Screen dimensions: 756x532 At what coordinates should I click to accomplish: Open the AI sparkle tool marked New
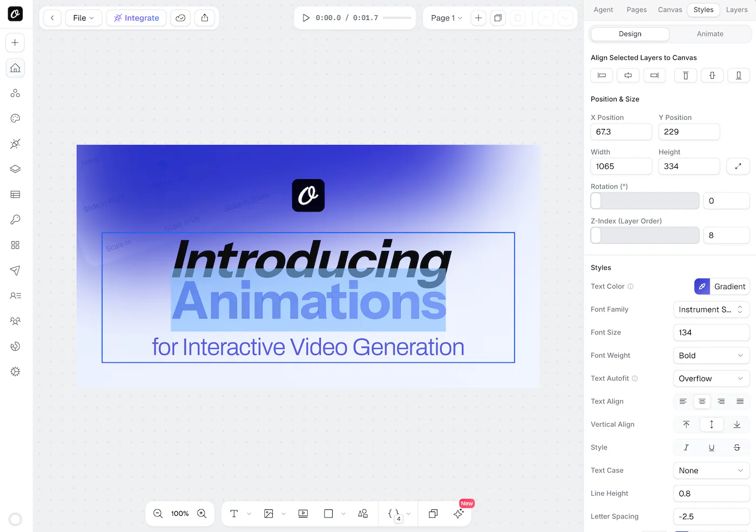pyautogui.click(x=458, y=514)
